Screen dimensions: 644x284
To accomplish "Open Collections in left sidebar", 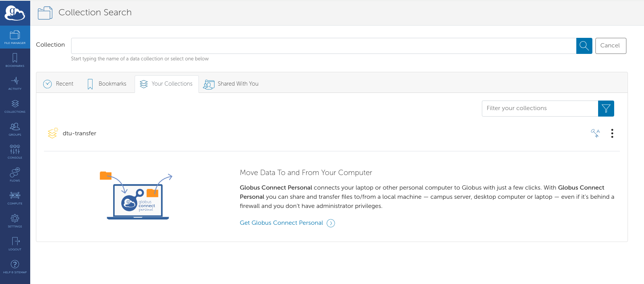I will pyautogui.click(x=15, y=106).
